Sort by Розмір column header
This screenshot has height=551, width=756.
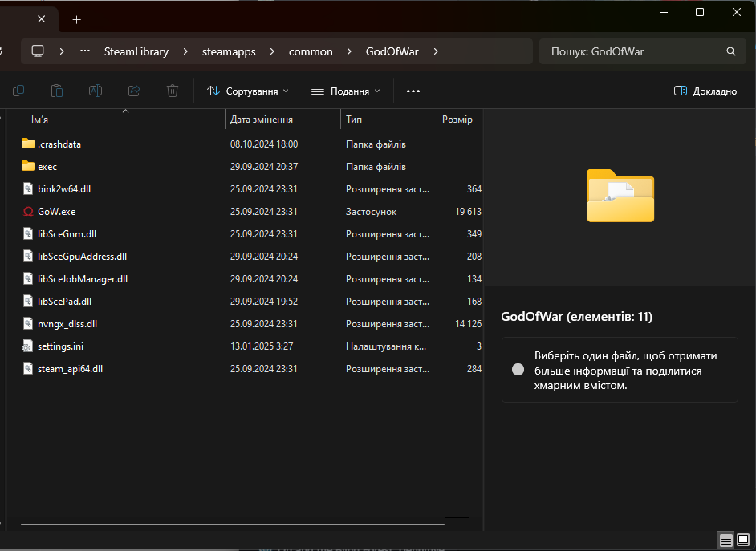(460, 119)
